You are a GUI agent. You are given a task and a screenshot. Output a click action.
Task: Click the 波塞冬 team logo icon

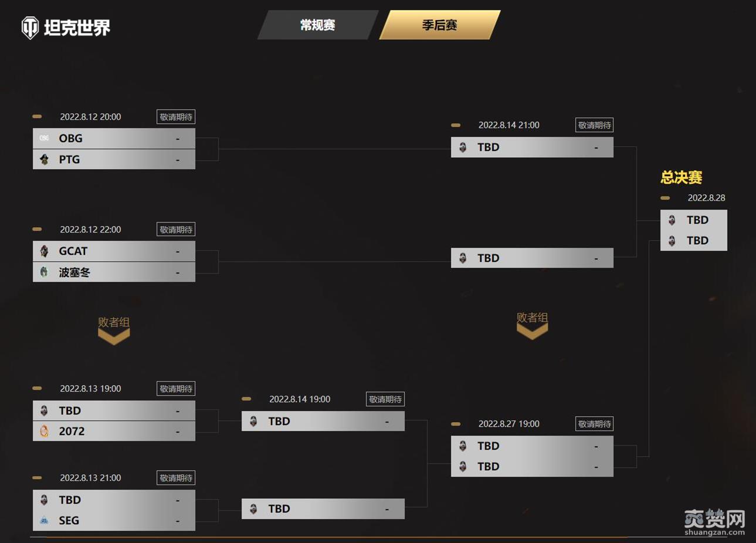44,272
